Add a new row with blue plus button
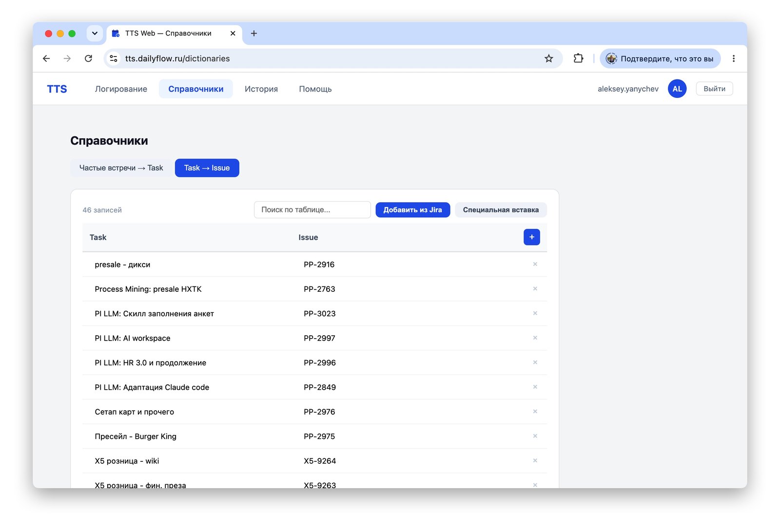Viewport: 780px width, 532px height. click(532, 237)
